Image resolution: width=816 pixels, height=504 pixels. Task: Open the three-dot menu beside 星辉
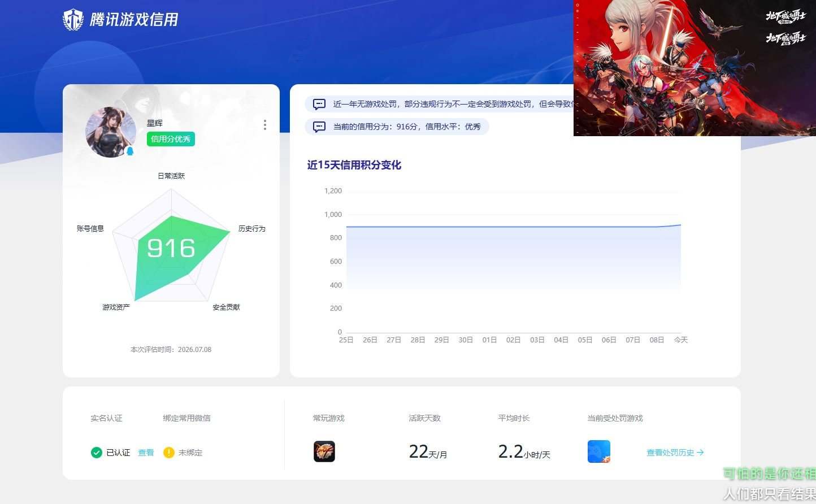(x=264, y=125)
